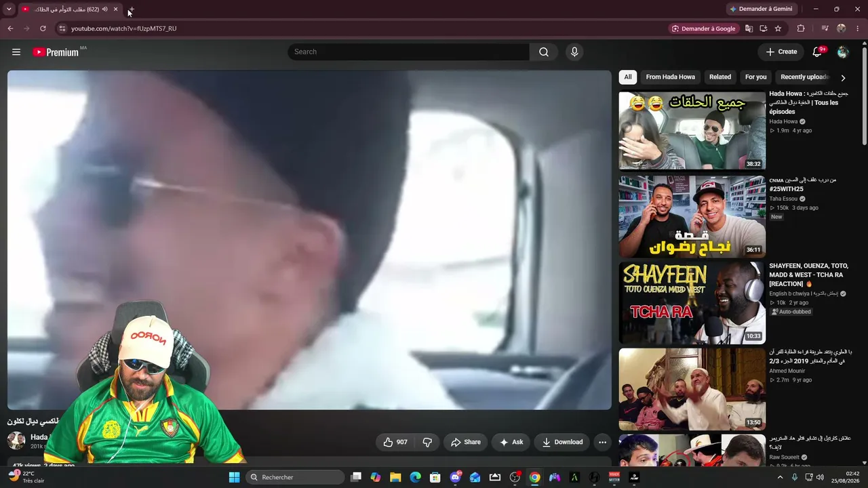Translate this page icon
This screenshot has height=488, width=868.
(x=749, y=28)
